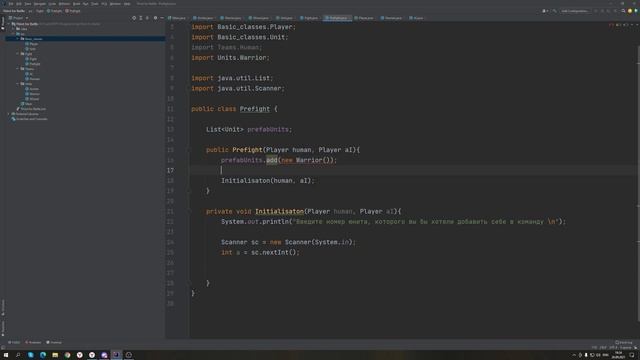Switch to the Fight.java tab
640x360 pixels.
coord(309,18)
